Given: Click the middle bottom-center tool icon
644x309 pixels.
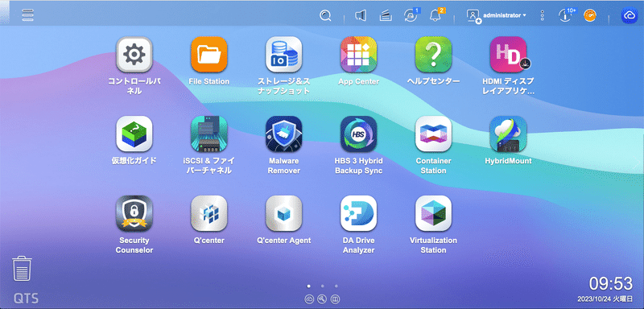Looking at the screenshot, I should pyautogui.click(x=323, y=299).
